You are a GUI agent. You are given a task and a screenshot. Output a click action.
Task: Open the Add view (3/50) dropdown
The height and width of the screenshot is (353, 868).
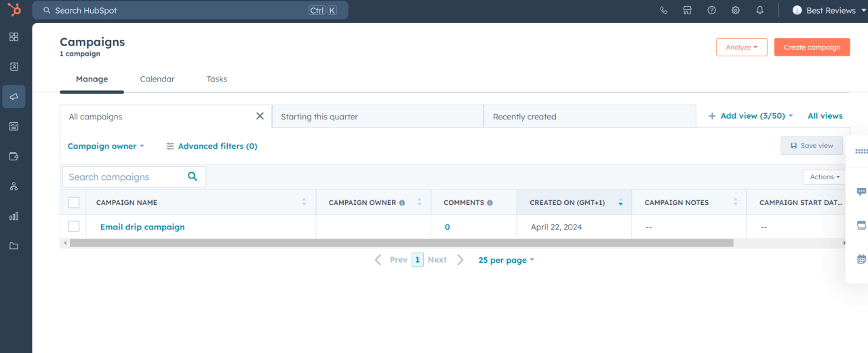click(x=751, y=116)
